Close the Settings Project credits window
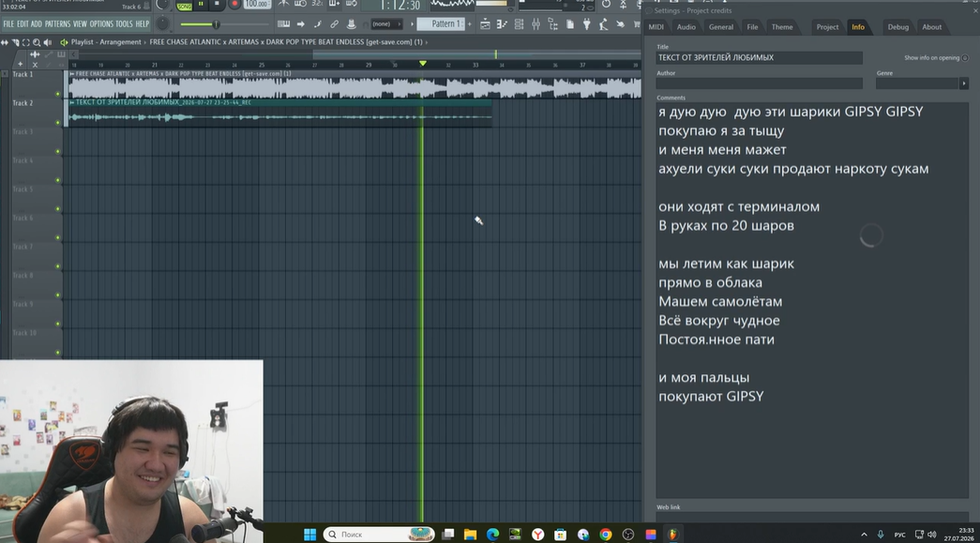The width and height of the screenshot is (980, 543). point(975,10)
